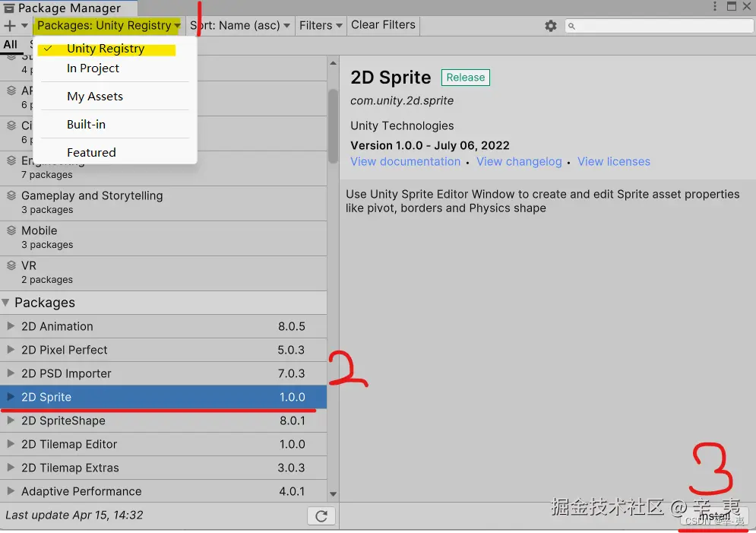Viewport: 756px width, 533px height.
Task: Open the View documentation link
Action: 406,162
